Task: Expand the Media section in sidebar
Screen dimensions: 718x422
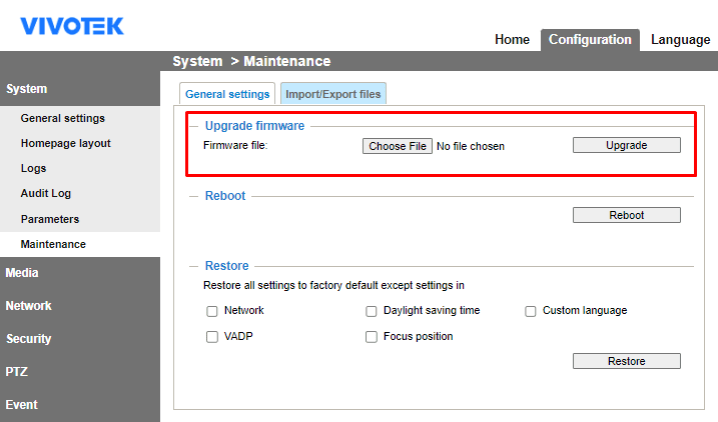Action: (x=22, y=272)
